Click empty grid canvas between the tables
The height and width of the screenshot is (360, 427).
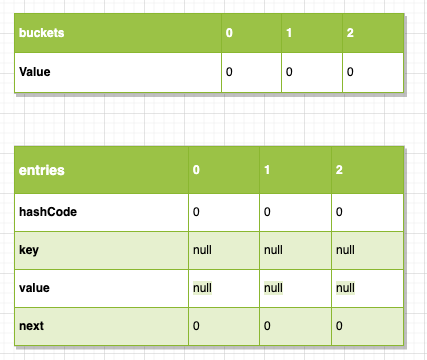pos(213,120)
